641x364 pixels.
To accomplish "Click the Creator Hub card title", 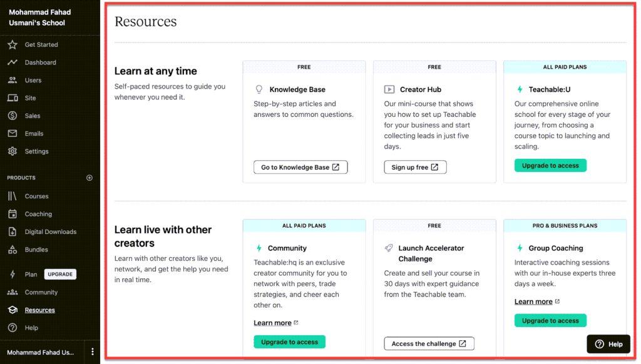I will (420, 89).
